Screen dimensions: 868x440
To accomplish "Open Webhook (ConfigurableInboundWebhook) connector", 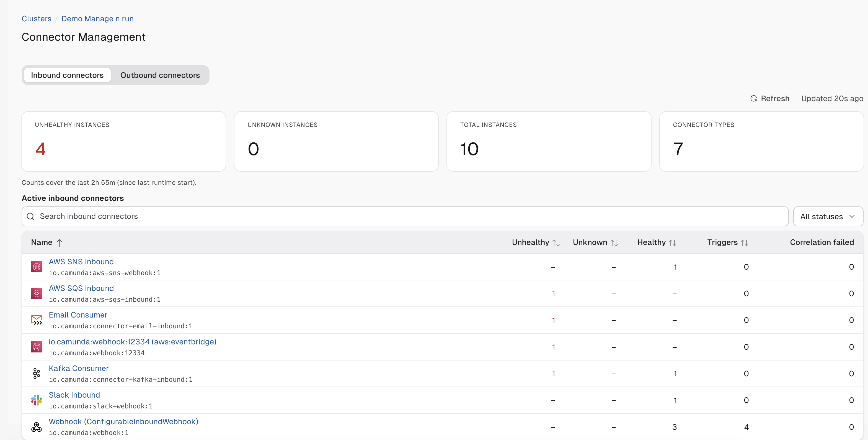I will pyautogui.click(x=123, y=422).
